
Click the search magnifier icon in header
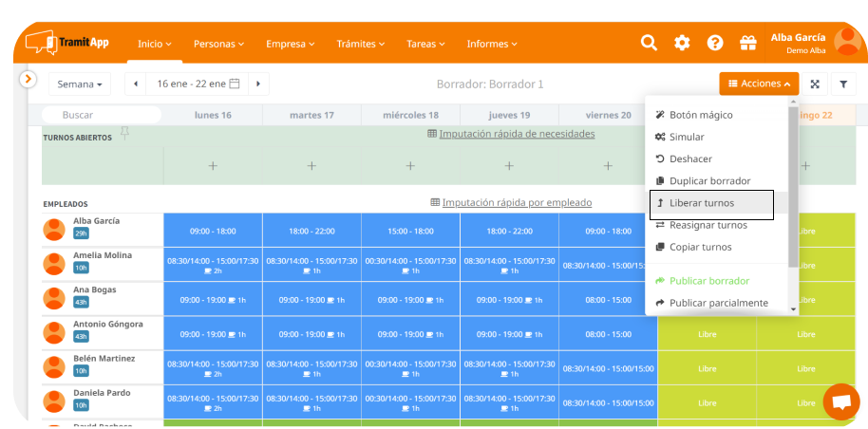click(x=649, y=43)
